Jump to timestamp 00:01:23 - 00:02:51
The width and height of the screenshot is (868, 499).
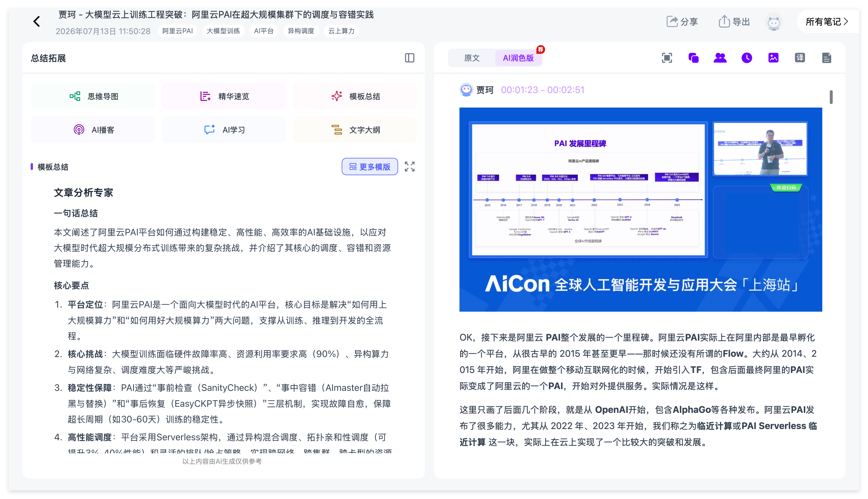click(542, 90)
